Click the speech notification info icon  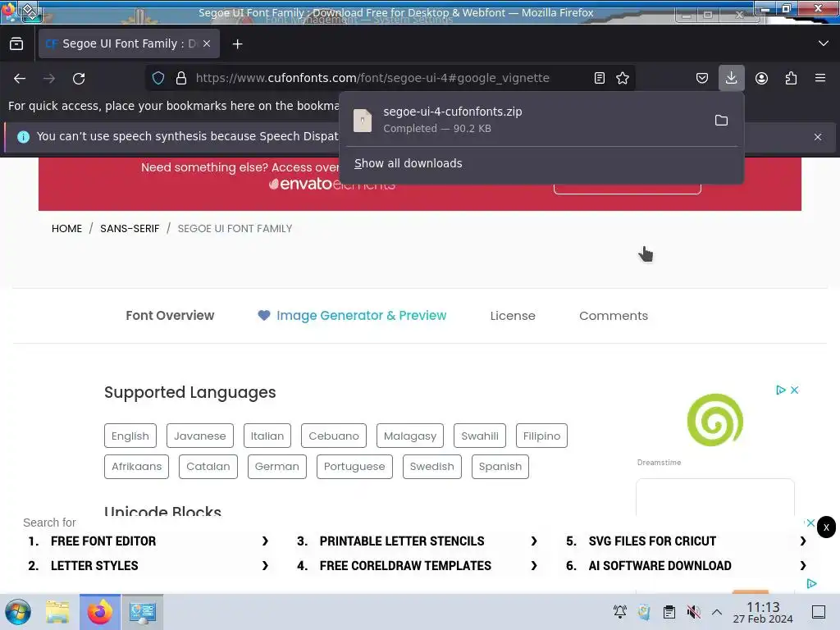click(x=23, y=137)
